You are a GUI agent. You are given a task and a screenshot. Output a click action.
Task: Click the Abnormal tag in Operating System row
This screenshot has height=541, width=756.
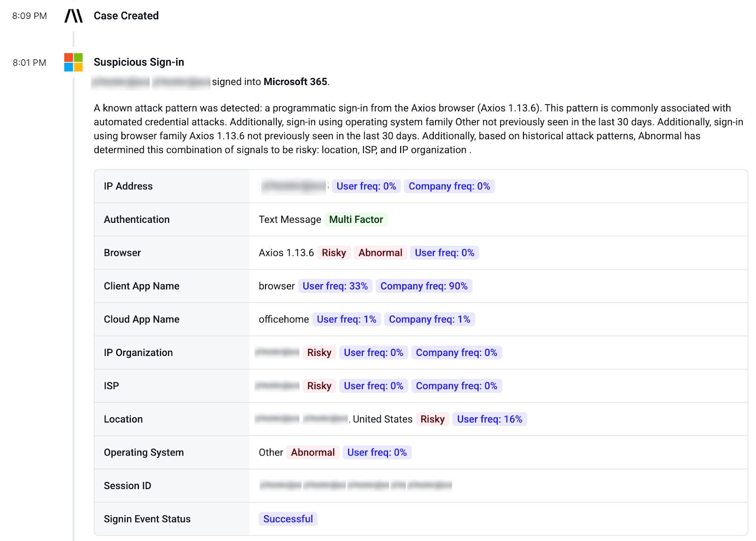tap(313, 452)
